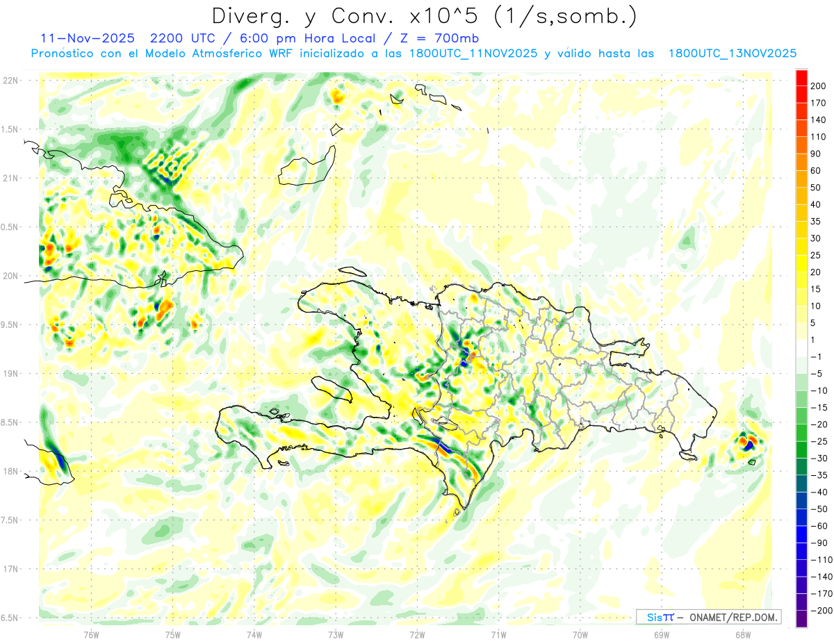Screen dimensions: 834x644
Task: Click the '70W' longitude label
Action: 580,634
